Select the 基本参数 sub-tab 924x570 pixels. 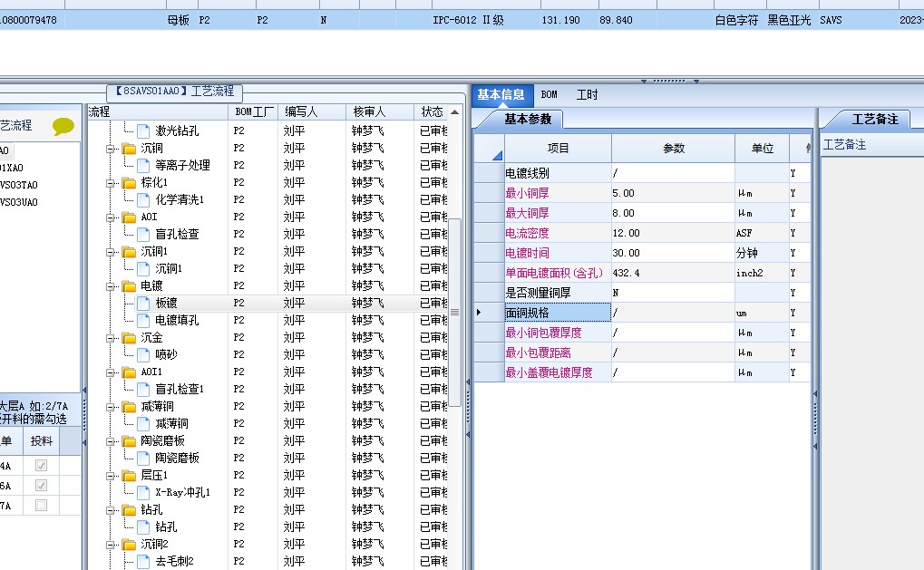coord(528,119)
